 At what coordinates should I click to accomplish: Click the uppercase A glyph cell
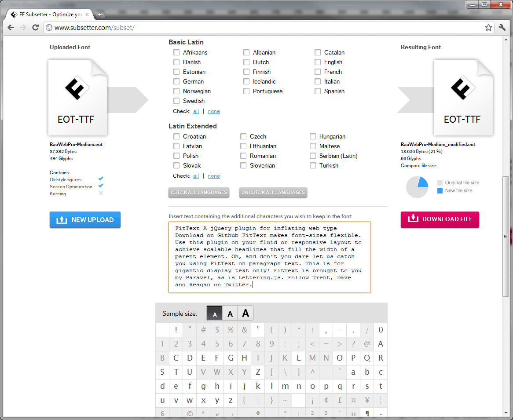coord(381,344)
